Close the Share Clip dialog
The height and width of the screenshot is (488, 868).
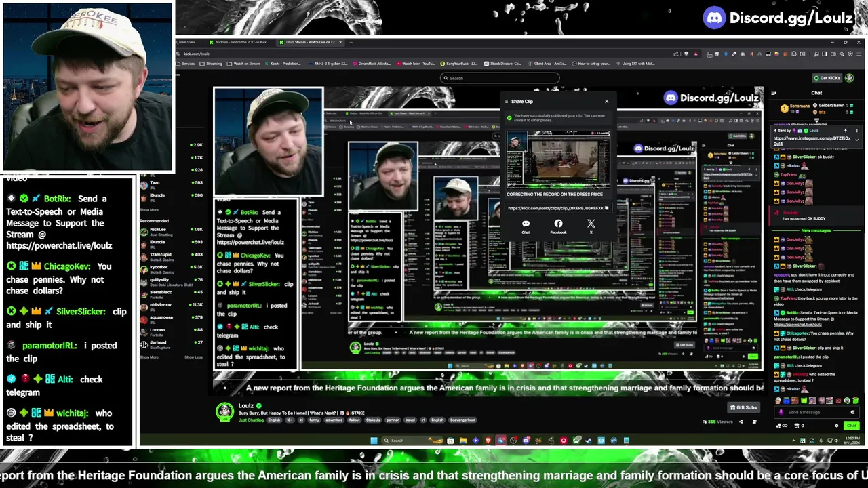point(606,102)
